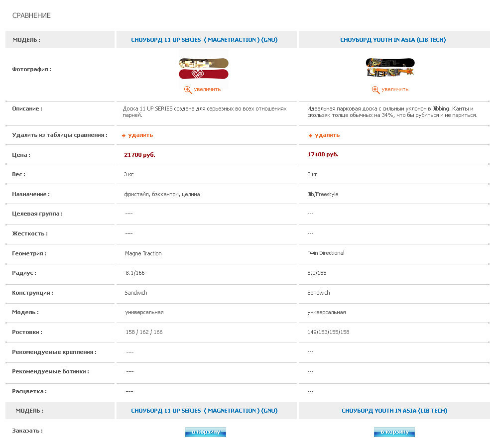The height and width of the screenshot is (448, 496).
Task: Open the bottom СНОУБОРД 11 UP SERIES (GNU) link
Action: click(x=204, y=411)
